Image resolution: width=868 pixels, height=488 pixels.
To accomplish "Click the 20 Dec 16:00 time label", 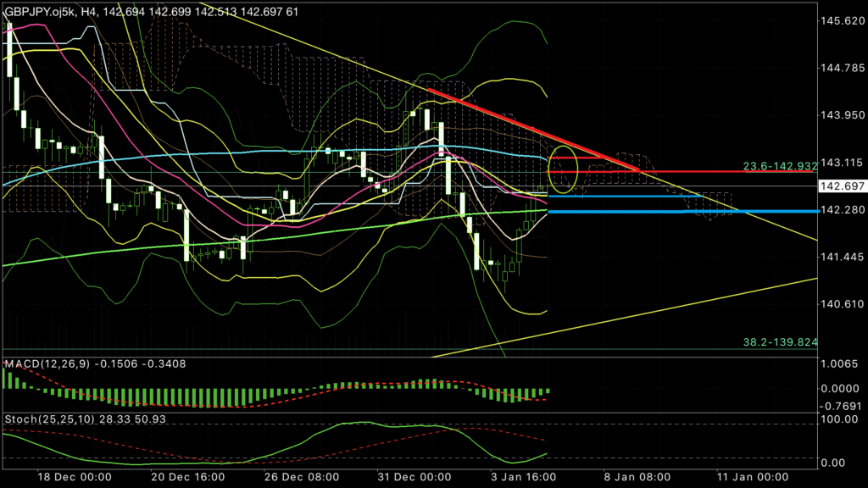I will pos(187,477).
